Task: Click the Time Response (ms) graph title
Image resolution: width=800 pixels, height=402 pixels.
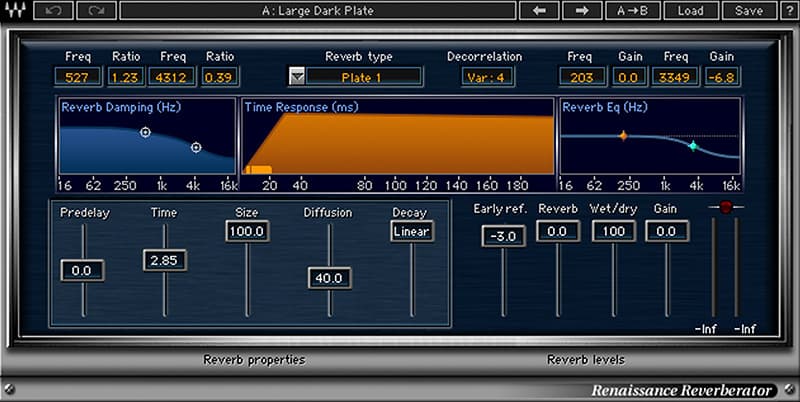Action: 302,107
